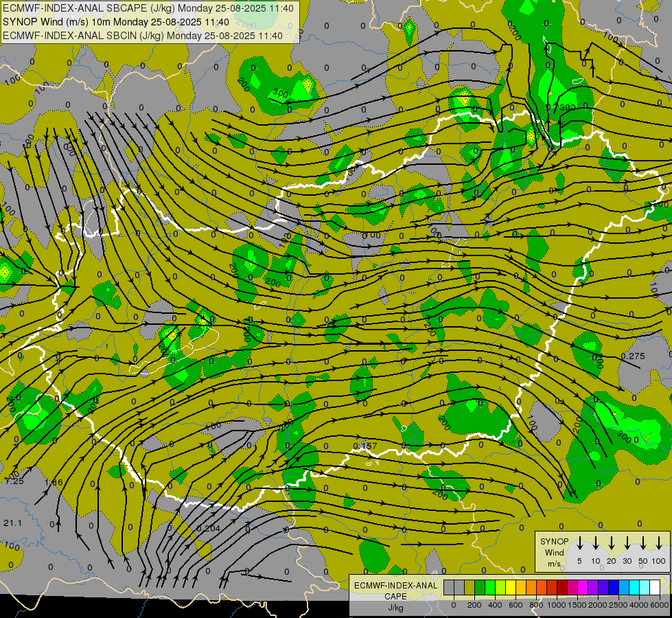Click the m/s unit in the wind legend

pyautogui.click(x=554, y=564)
